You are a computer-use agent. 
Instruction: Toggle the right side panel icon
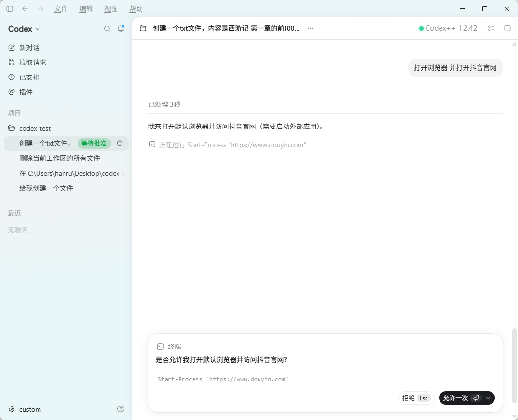507,28
